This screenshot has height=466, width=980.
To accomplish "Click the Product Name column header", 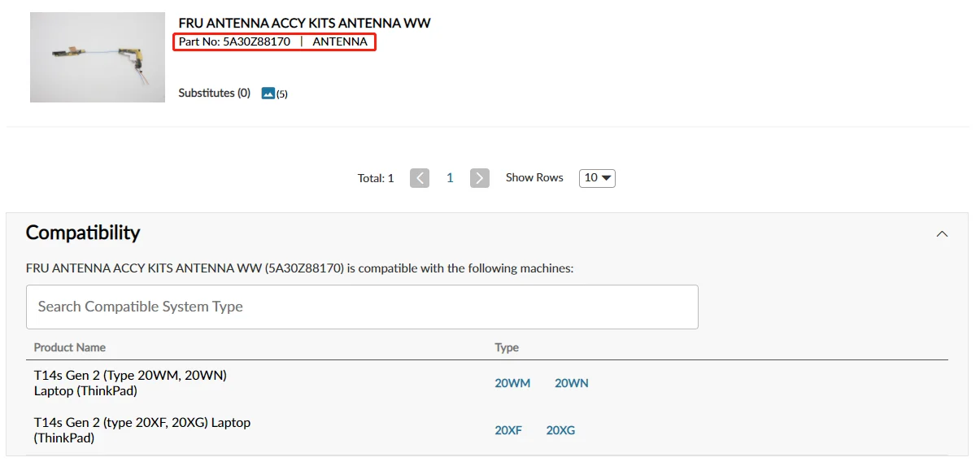I will pyautogui.click(x=70, y=347).
